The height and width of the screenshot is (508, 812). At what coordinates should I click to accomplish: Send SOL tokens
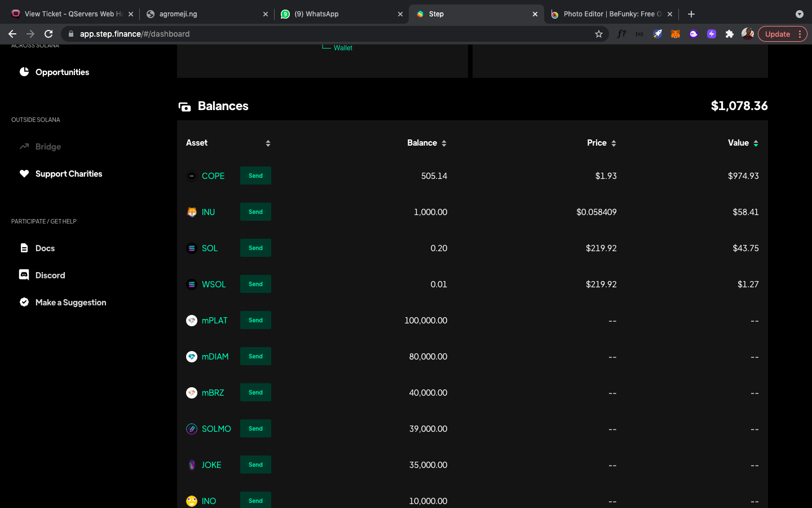(255, 248)
